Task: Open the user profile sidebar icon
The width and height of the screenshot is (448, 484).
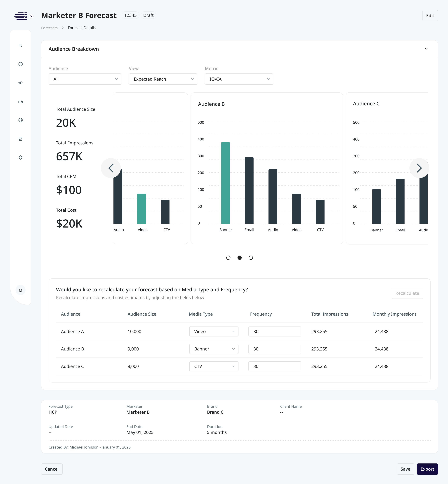Action: (x=21, y=64)
